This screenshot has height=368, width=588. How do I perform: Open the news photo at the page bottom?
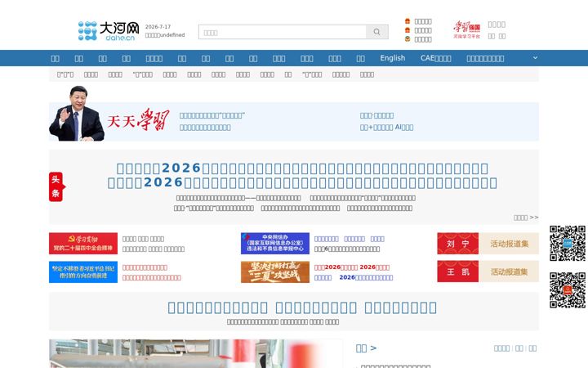(195, 354)
